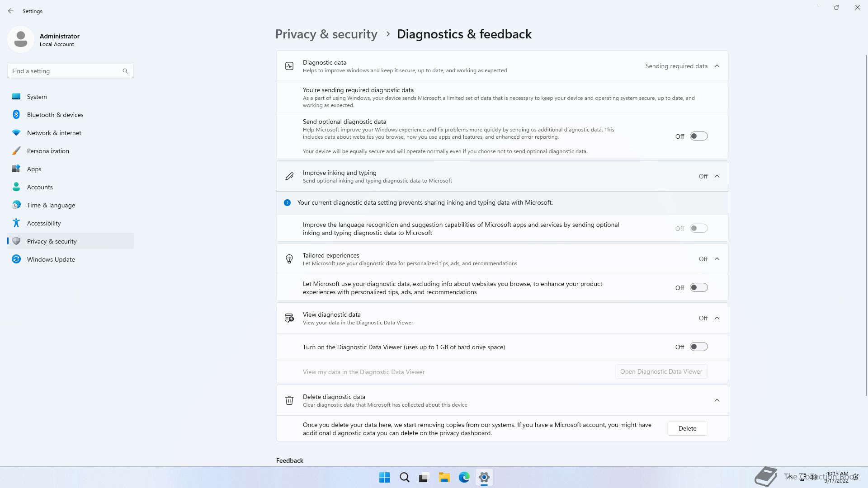Image resolution: width=868 pixels, height=488 pixels.
Task: Click the blue info icon in banner
Action: click(287, 203)
